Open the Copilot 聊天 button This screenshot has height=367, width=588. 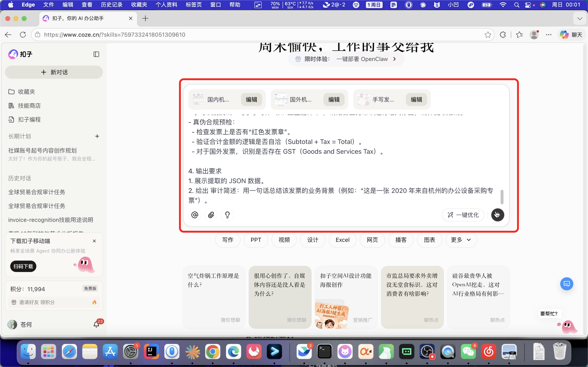[571, 35]
